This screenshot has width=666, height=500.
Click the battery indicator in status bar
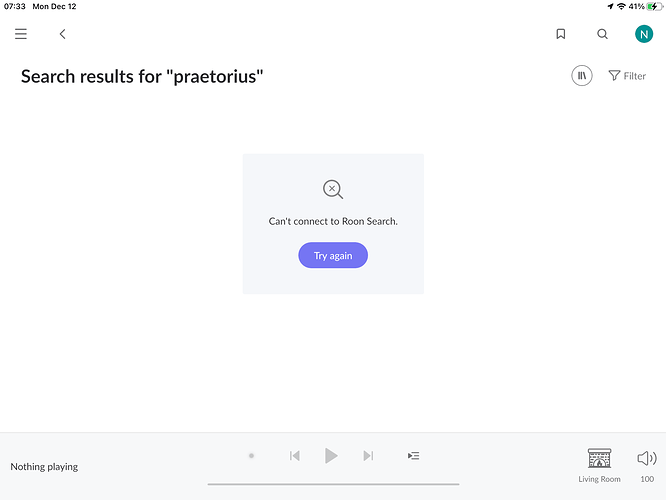pos(655,6)
